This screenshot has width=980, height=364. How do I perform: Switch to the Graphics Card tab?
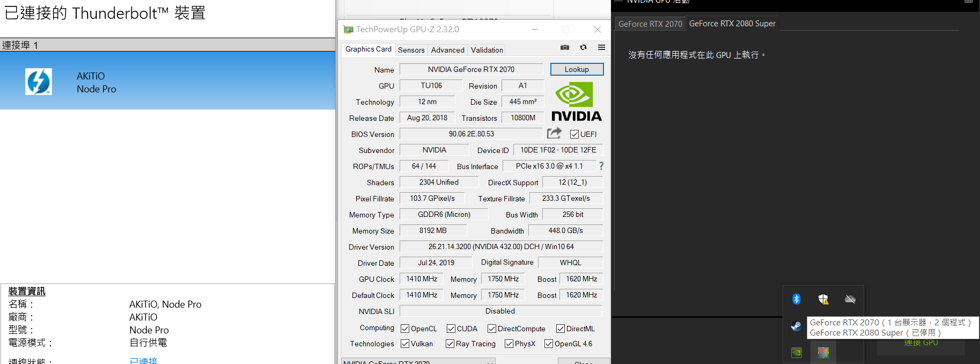[x=369, y=49]
